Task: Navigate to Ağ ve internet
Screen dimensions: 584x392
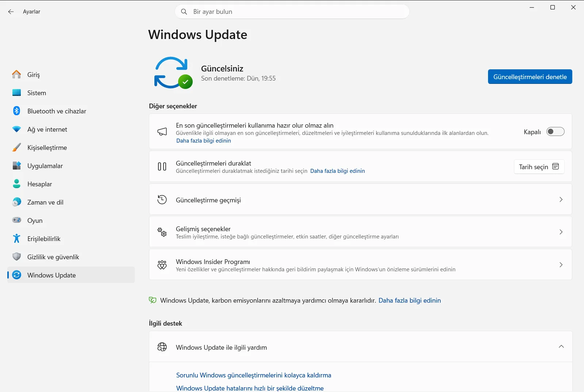Action: pyautogui.click(x=71, y=129)
